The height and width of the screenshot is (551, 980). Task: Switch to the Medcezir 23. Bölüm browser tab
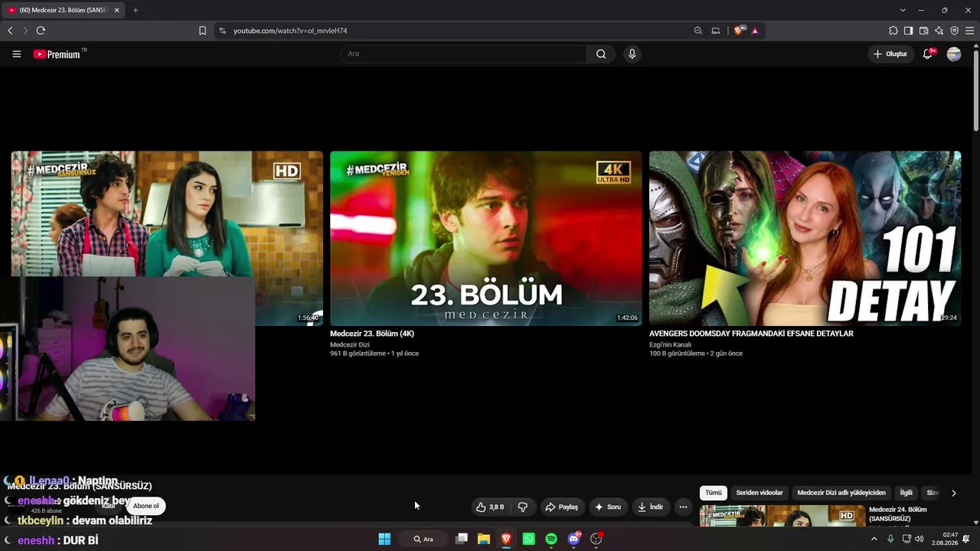tap(61, 10)
